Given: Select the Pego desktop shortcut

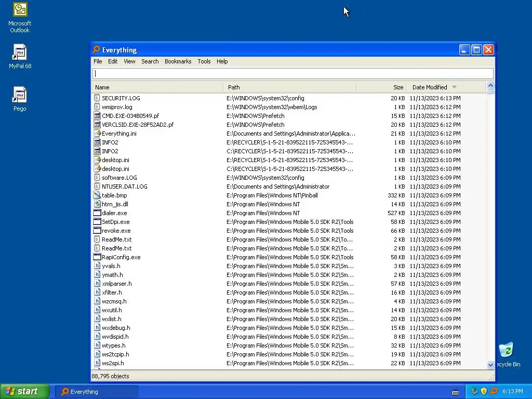Looking at the screenshot, I should [20, 99].
